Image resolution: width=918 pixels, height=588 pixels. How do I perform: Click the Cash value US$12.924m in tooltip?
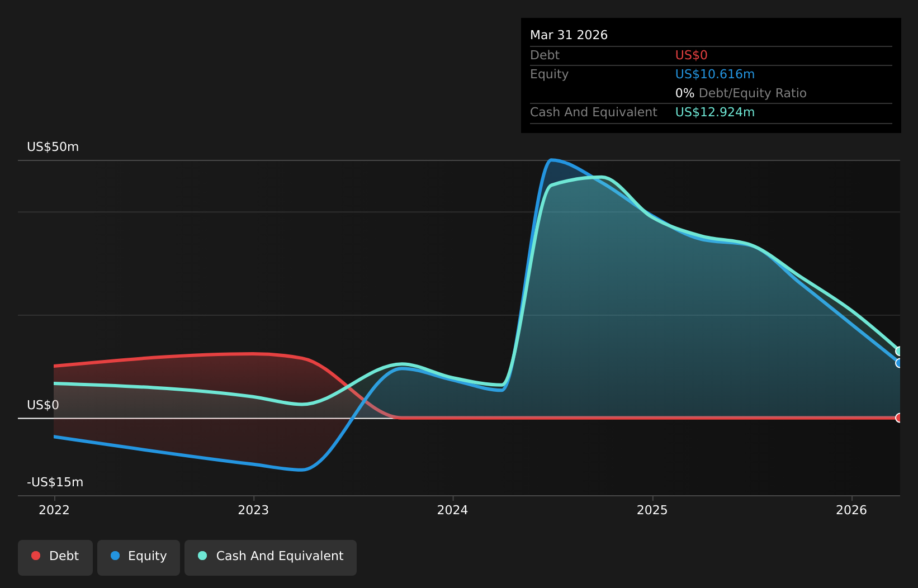(715, 112)
